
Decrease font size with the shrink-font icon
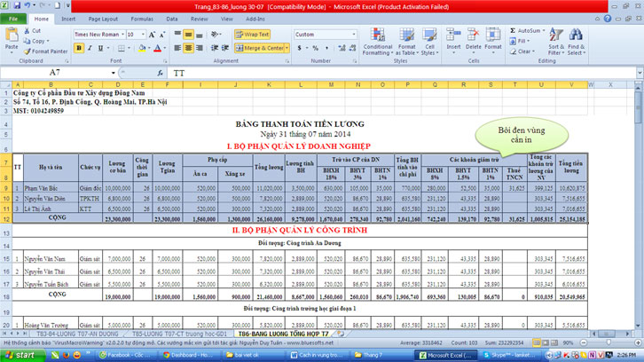(162, 35)
